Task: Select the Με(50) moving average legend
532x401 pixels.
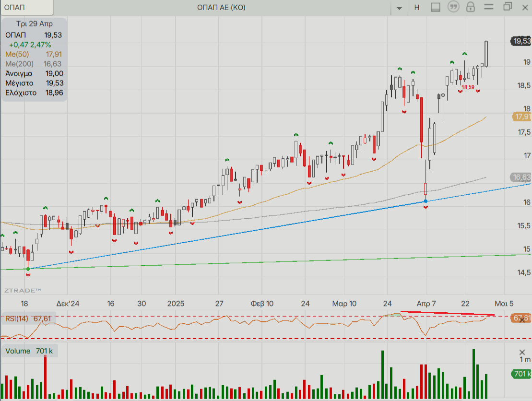Action: [17, 54]
